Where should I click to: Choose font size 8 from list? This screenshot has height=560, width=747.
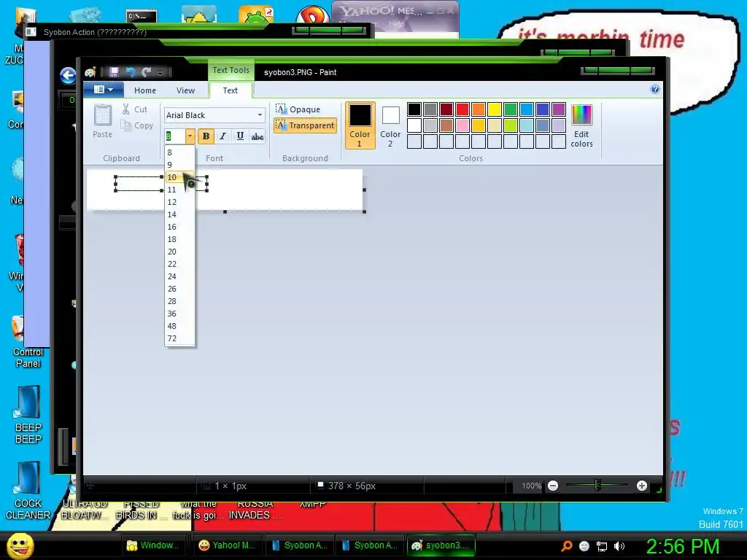coord(179,152)
